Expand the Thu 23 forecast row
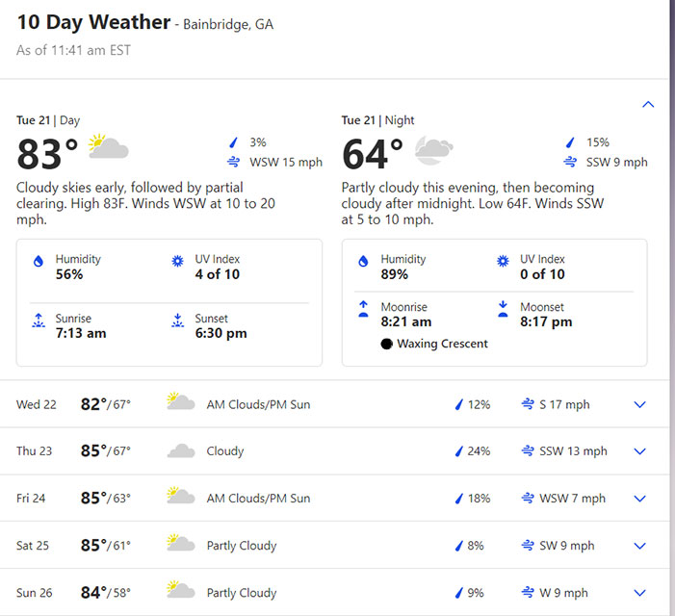Image resolution: width=675 pixels, height=616 pixels. 640,451
